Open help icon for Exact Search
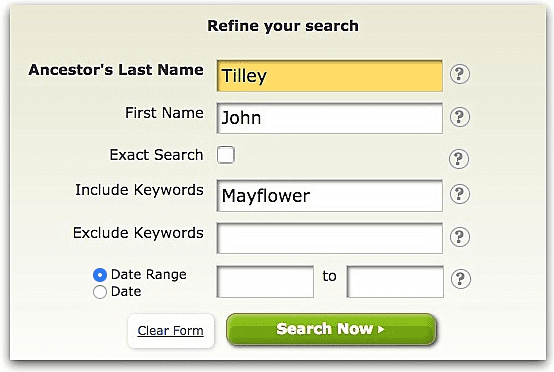 click(x=459, y=159)
